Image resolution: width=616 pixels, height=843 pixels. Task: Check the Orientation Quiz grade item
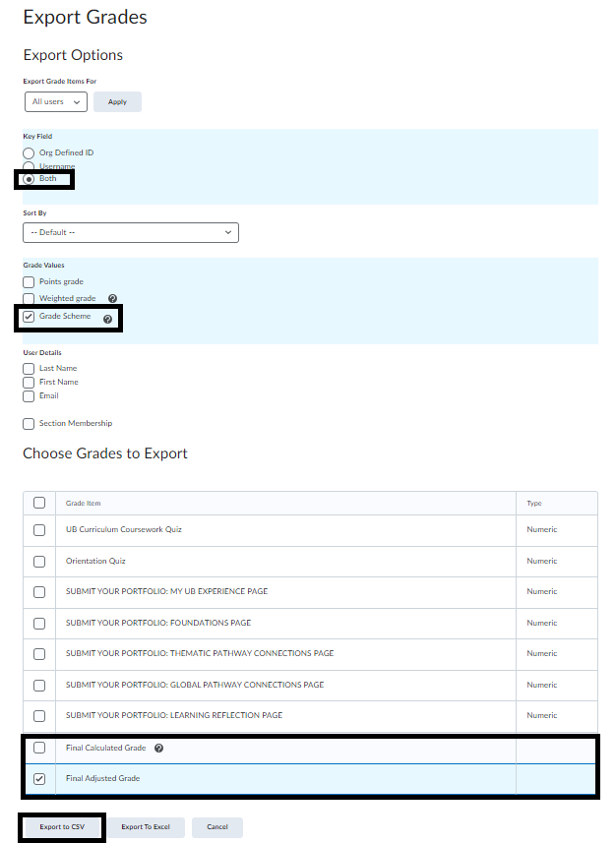pyautogui.click(x=39, y=562)
